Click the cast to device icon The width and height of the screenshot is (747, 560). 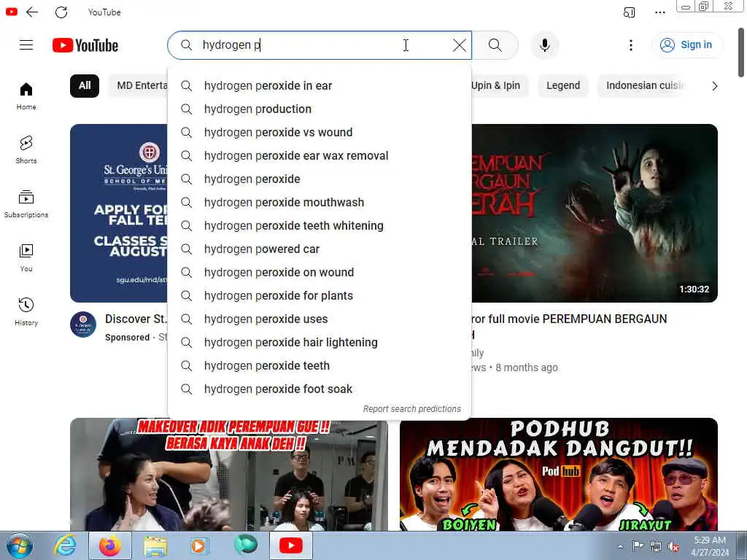(630, 12)
